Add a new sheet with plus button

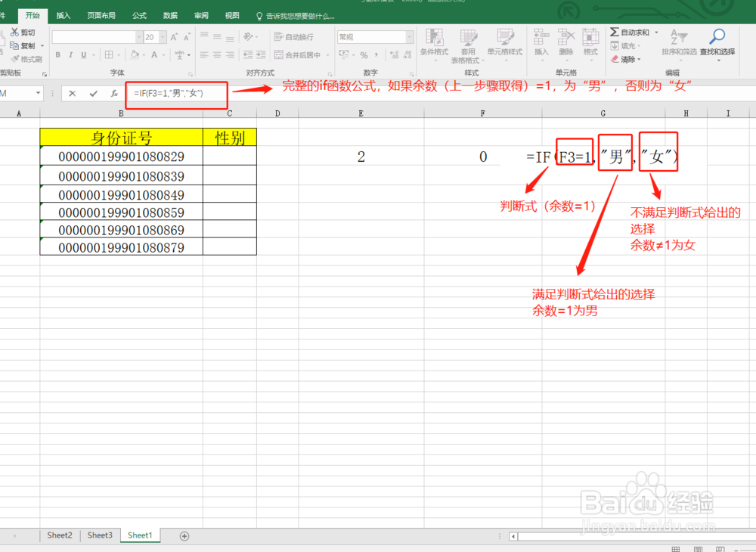(184, 536)
